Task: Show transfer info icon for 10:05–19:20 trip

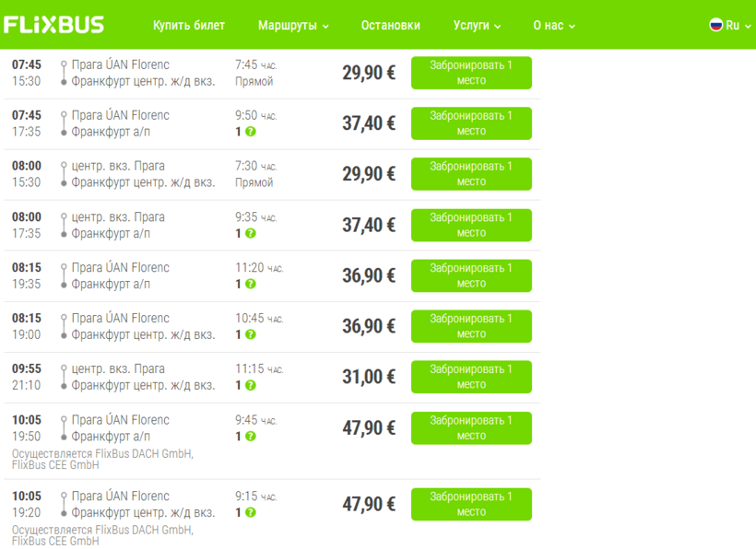Action: [x=250, y=512]
